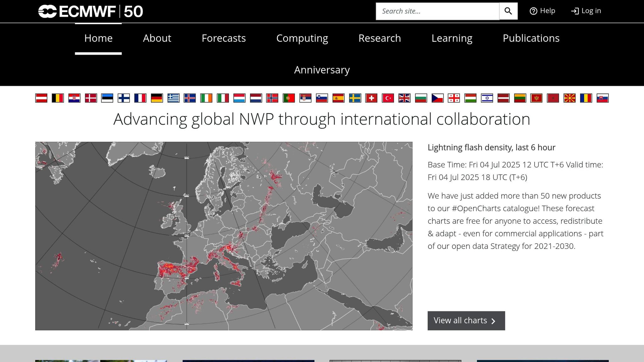Select the Greece flag

[x=173, y=98]
